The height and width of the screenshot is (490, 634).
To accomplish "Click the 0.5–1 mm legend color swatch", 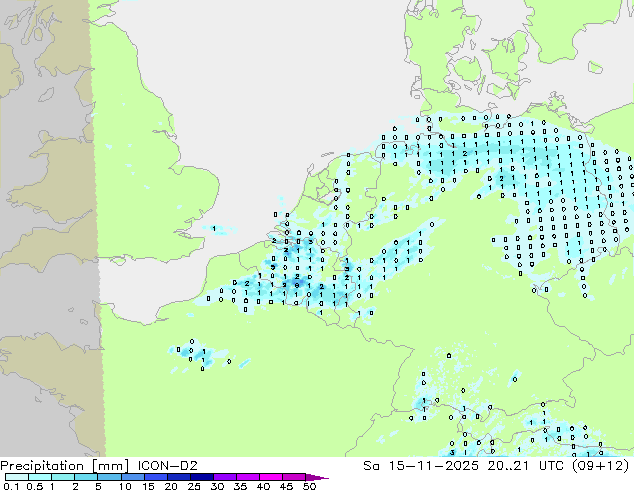I will click(40, 477).
